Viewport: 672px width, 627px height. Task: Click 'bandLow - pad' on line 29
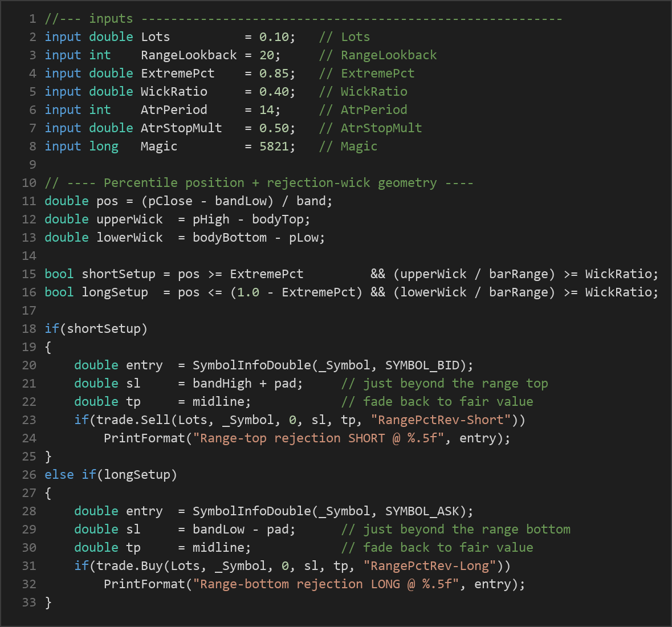click(241, 530)
